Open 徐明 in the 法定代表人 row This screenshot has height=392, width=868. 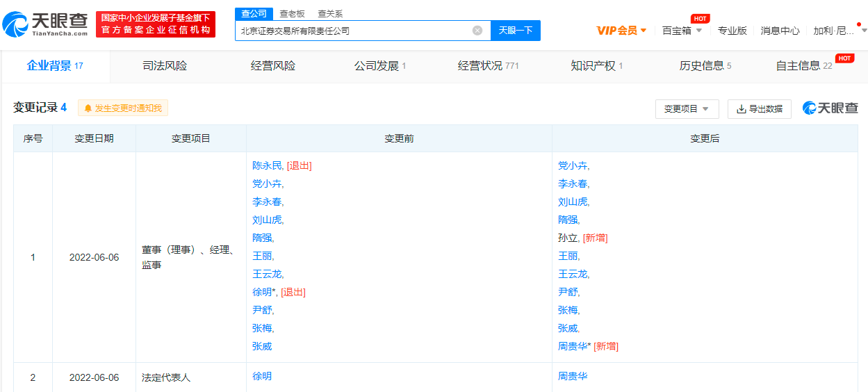(262, 376)
